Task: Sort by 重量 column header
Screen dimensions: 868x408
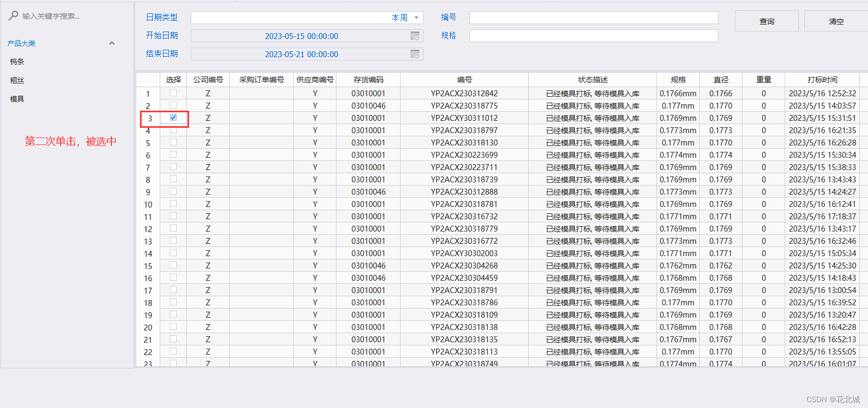Action: tap(764, 80)
